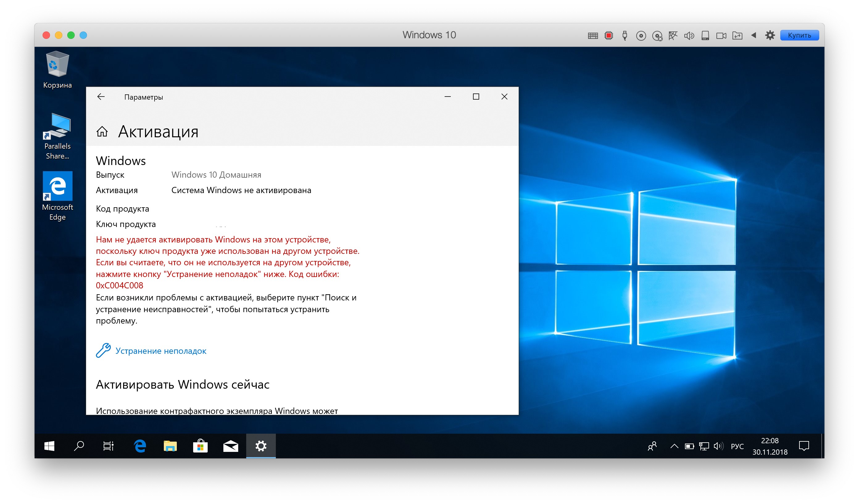Click the network icon in system tray
Screen dimensions: 859x504
(x=704, y=446)
